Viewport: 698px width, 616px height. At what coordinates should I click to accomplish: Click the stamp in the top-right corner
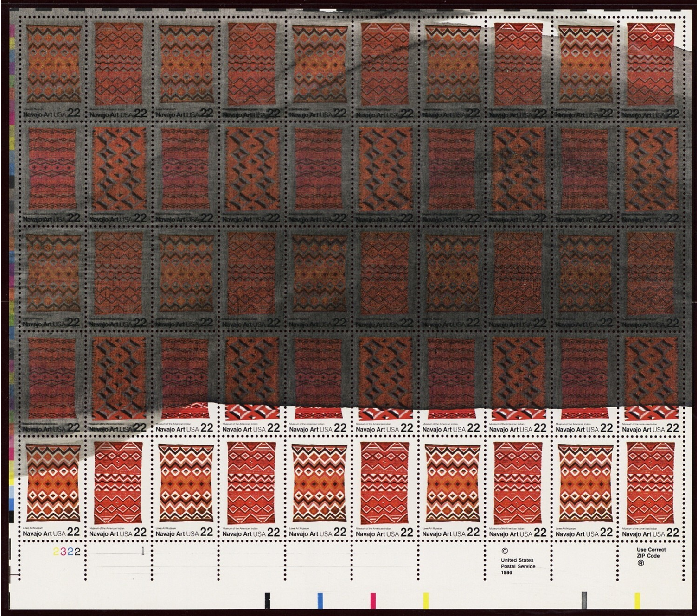point(651,70)
